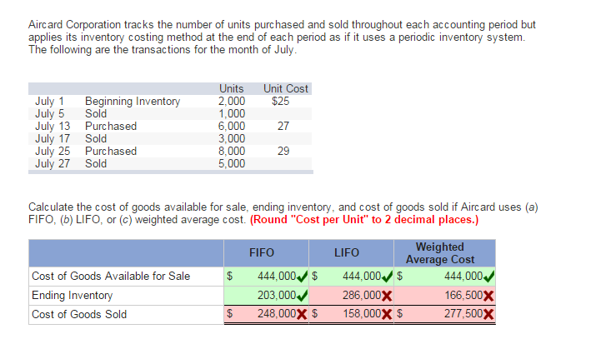Click the unit cost 27 cell
The height and width of the screenshot is (364, 606).
[x=283, y=127]
